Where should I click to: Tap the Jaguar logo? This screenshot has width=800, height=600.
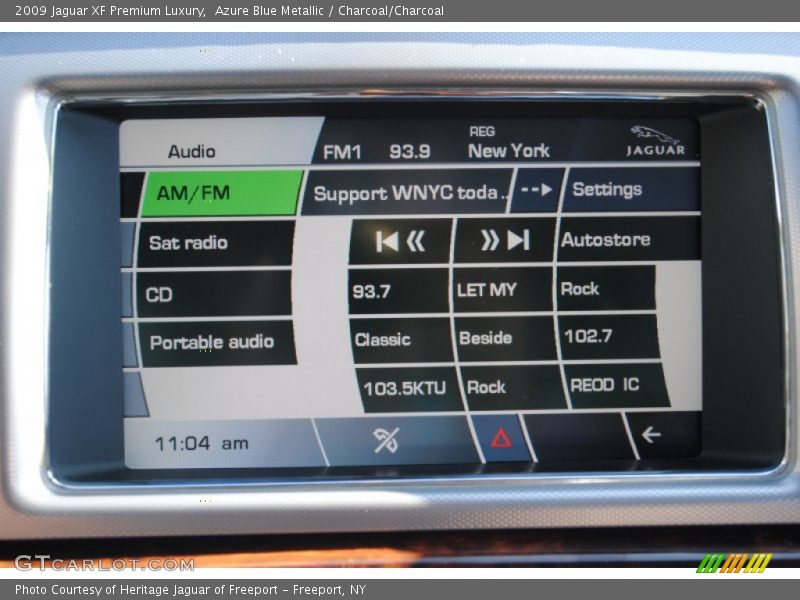pos(655,141)
